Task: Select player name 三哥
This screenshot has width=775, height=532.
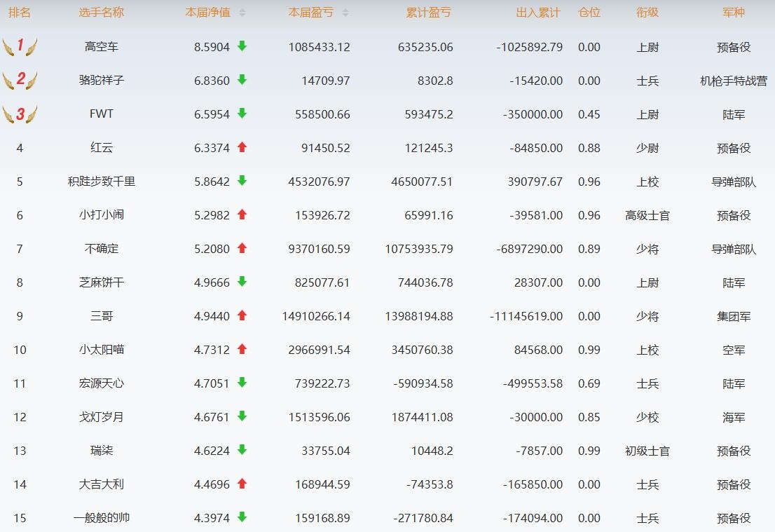Action: coord(102,316)
